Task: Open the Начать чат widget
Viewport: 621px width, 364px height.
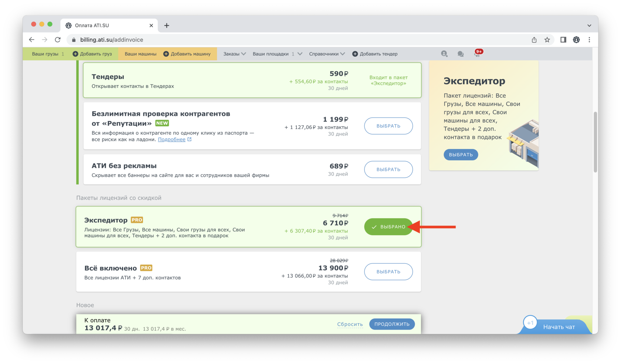Action: 559,327
